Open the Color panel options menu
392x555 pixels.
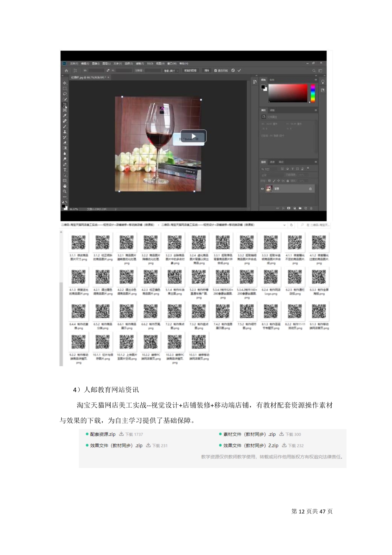(x=315, y=80)
